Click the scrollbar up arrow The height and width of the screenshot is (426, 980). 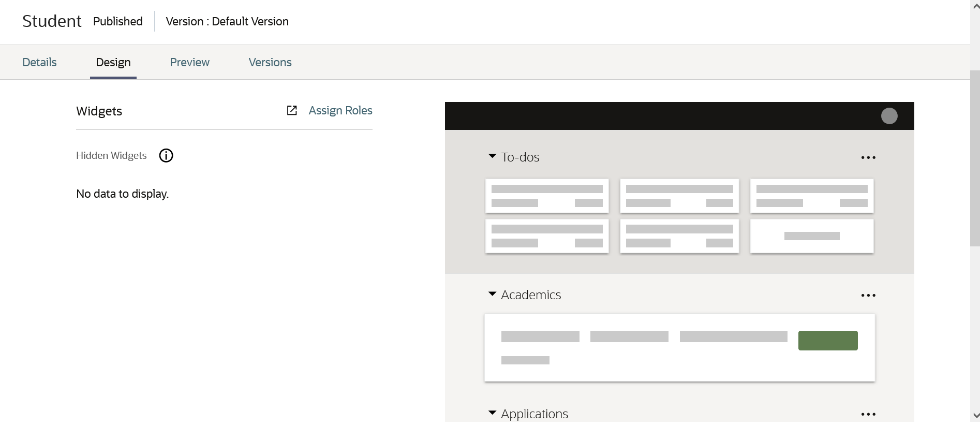[975, 6]
